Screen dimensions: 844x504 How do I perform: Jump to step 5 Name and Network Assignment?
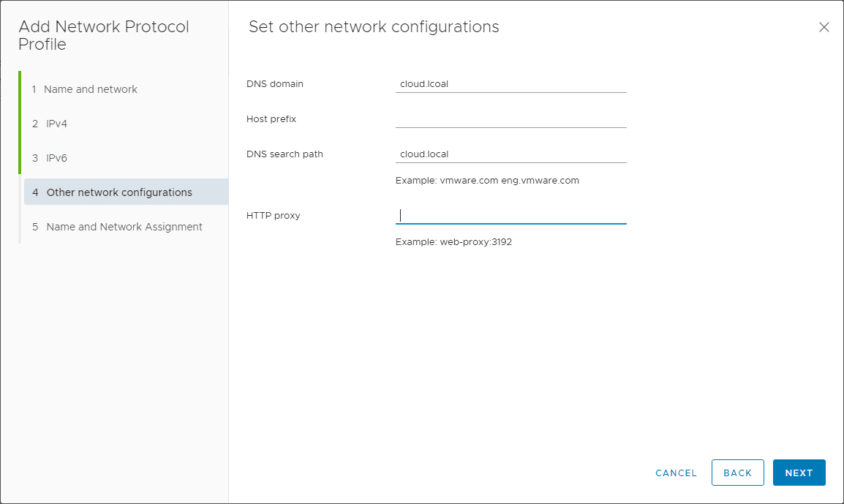(x=124, y=227)
